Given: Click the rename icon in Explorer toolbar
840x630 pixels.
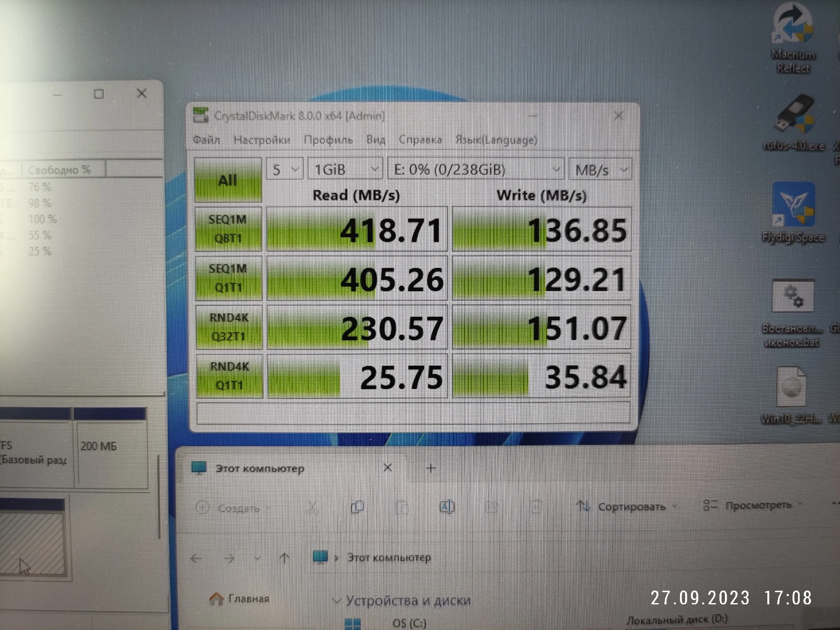Looking at the screenshot, I should (446, 507).
